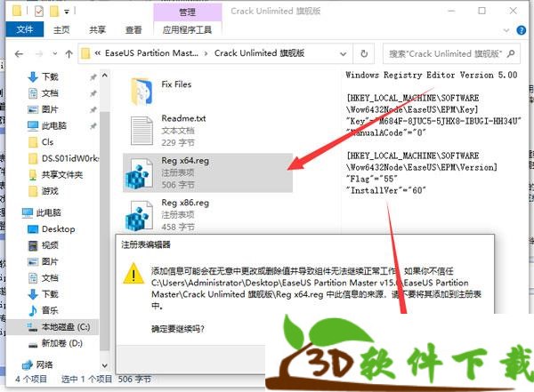
Task: Expand the breadcrumb overflow chevron «
Action: 97,53
